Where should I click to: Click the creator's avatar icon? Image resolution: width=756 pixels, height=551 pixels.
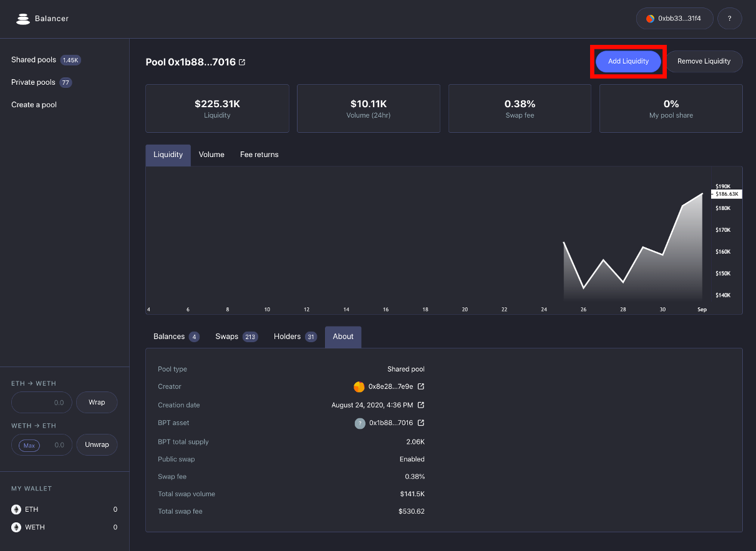point(359,386)
